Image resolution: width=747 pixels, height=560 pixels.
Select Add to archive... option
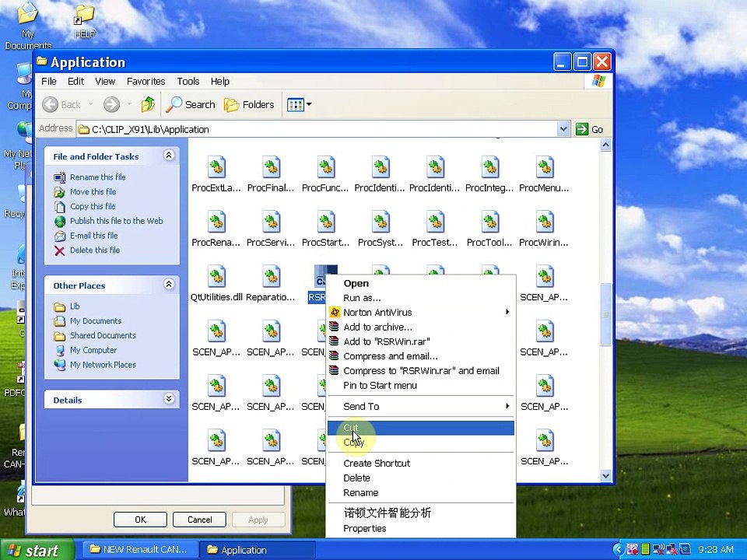(x=421, y=327)
